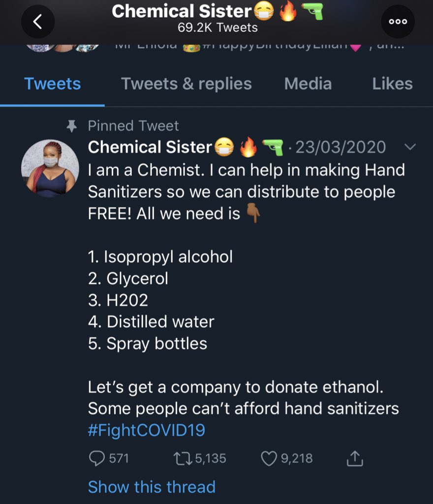Tap the reply speech bubble icon
This screenshot has width=433, height=504.
pos(96,459)
